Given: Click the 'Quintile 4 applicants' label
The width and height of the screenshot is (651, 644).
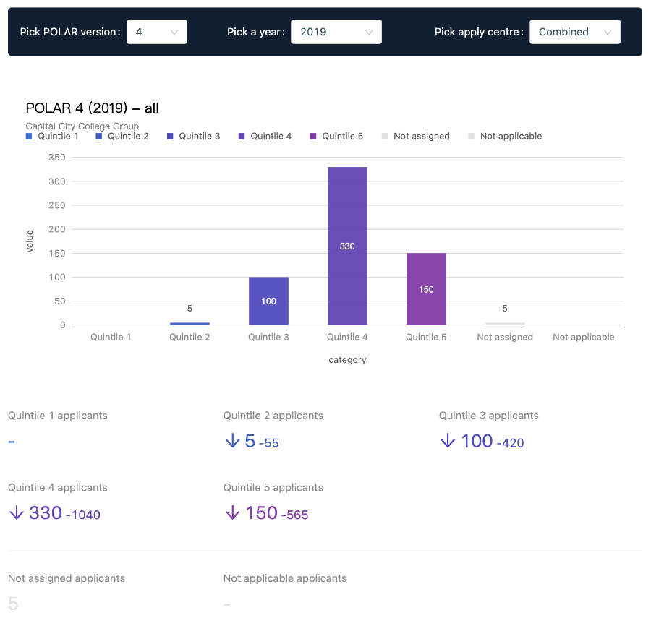Looking at the screenshot, I should coord(58,488).
